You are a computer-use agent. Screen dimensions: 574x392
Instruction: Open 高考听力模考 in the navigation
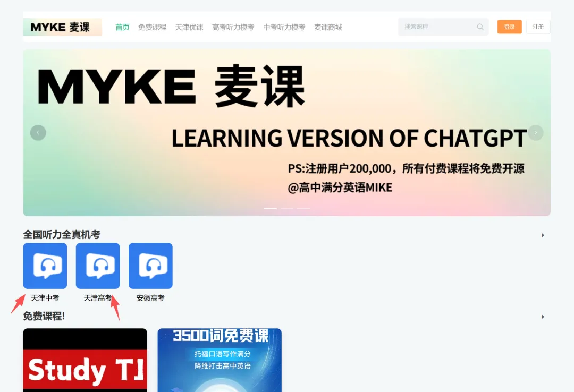(x=233, y=27)
